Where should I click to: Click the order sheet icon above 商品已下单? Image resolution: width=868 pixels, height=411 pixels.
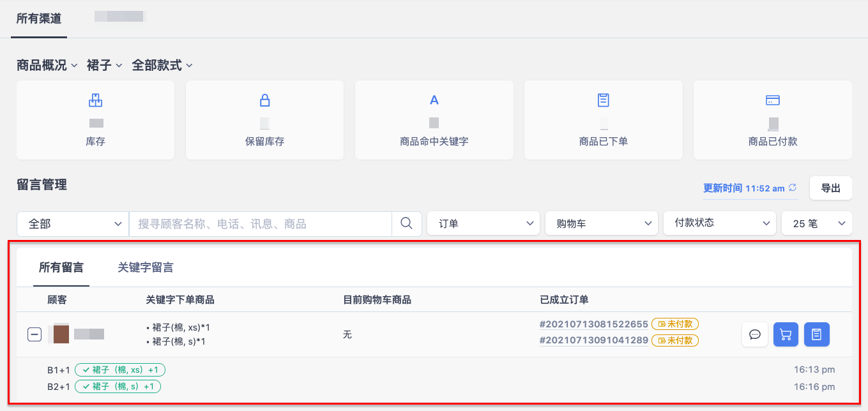[603, 100]
